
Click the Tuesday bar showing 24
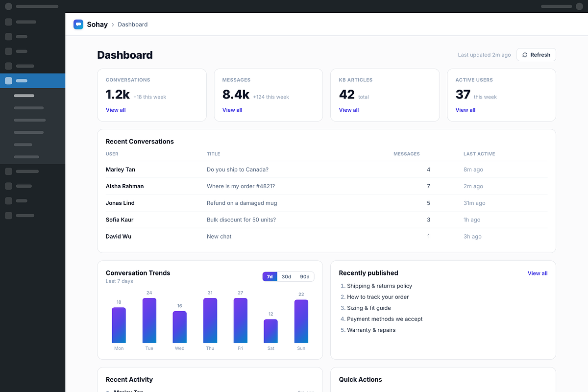pos(149,320)
